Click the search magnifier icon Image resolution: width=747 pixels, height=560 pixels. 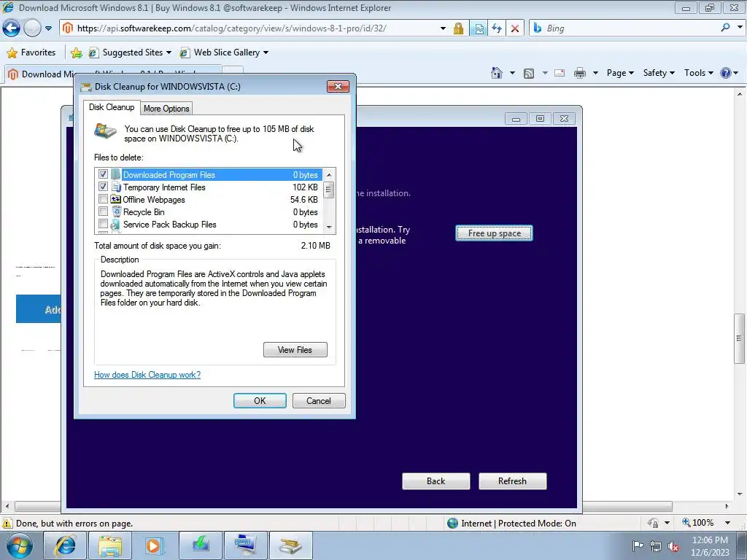(725, 28)
